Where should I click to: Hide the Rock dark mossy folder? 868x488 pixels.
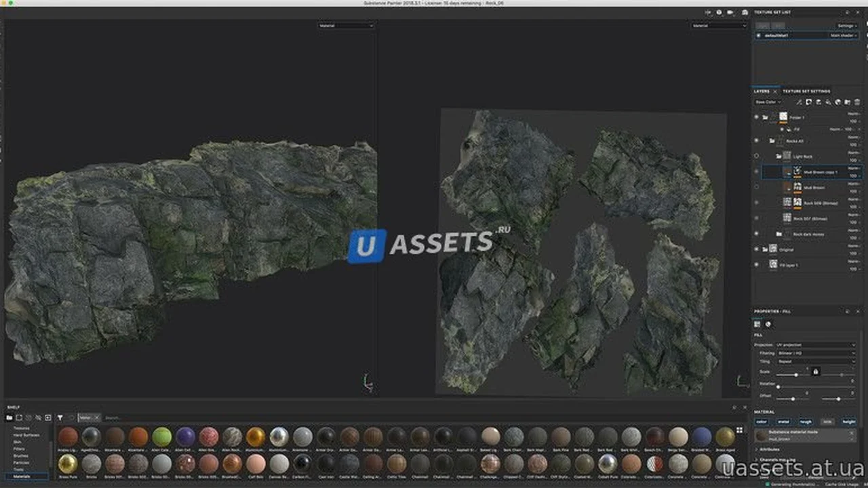756,234
